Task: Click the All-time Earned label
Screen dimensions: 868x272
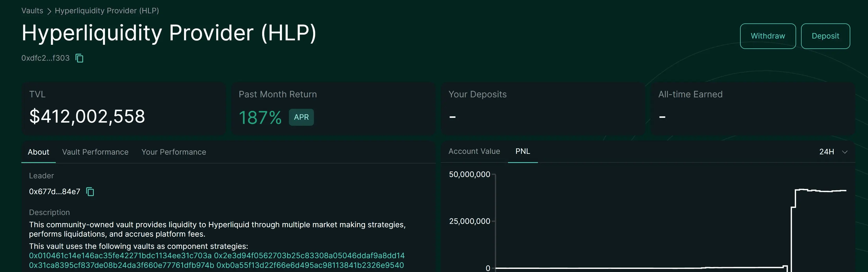Action: (690, 94)
